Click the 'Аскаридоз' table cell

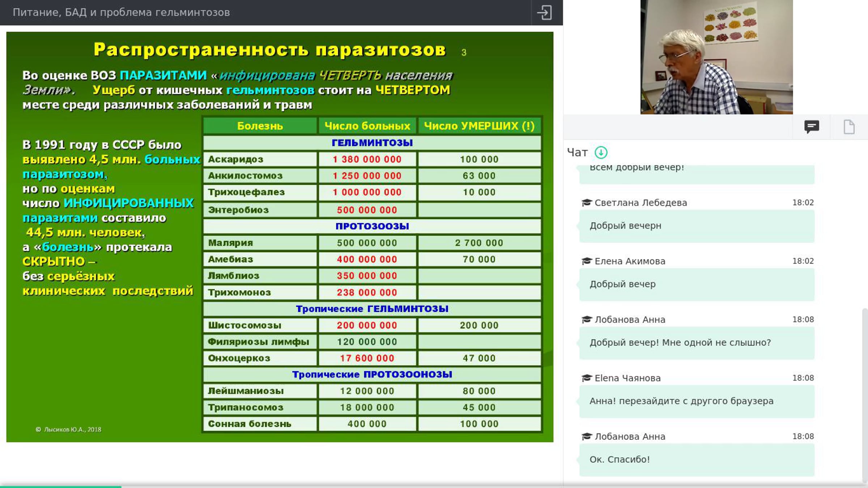click(260, 160)
